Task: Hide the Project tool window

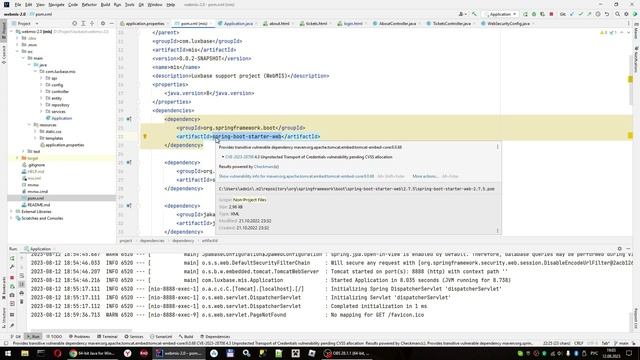Action: point(111,24)
